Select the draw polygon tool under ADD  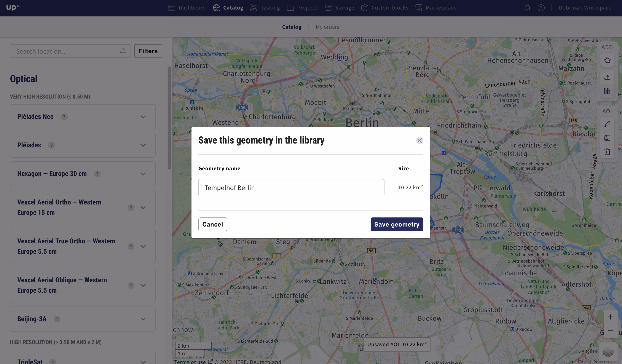coord(607,60)
